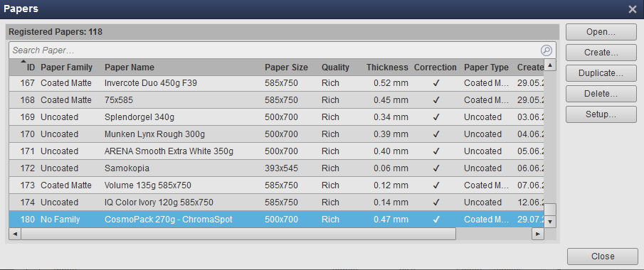Click thickness value 0.47 mm

click(x=391, y=220)
